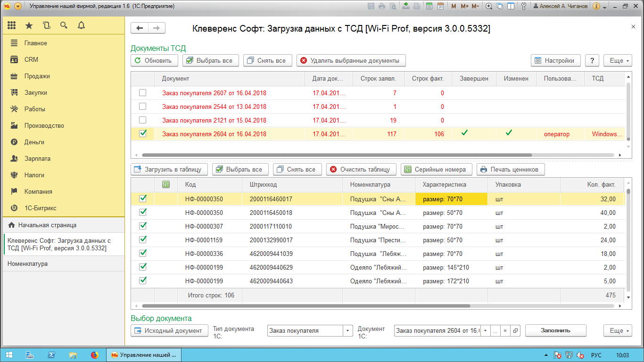Click the Обновить button
The height and width of the screenshot is (362, 644).
[155, 60]
